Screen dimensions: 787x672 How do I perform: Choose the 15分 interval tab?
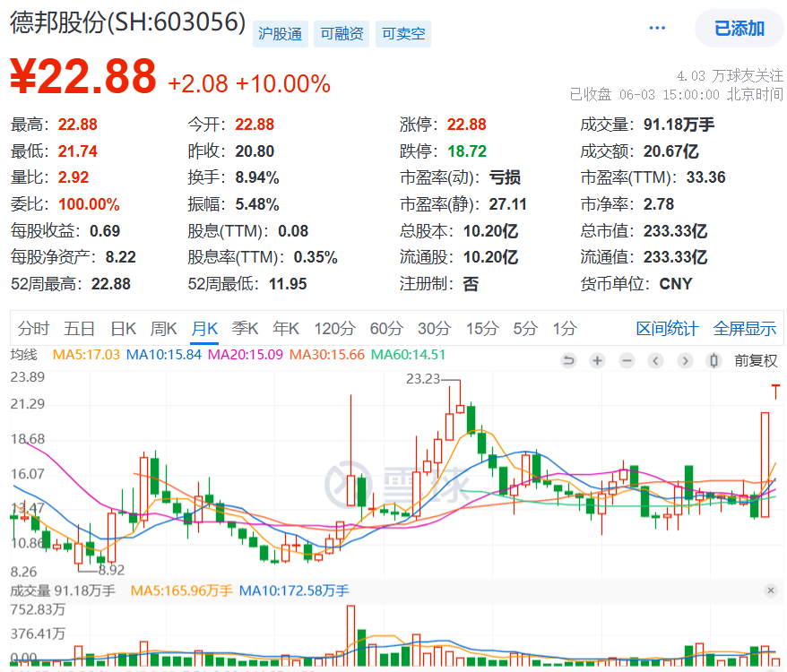[482, 328]
